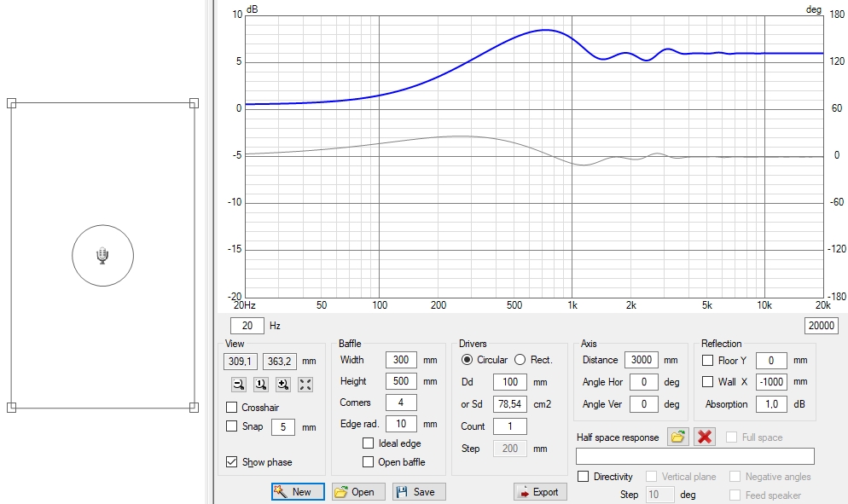Edit the Snap spacing value

pyautogui.click(x=283, y=426)
